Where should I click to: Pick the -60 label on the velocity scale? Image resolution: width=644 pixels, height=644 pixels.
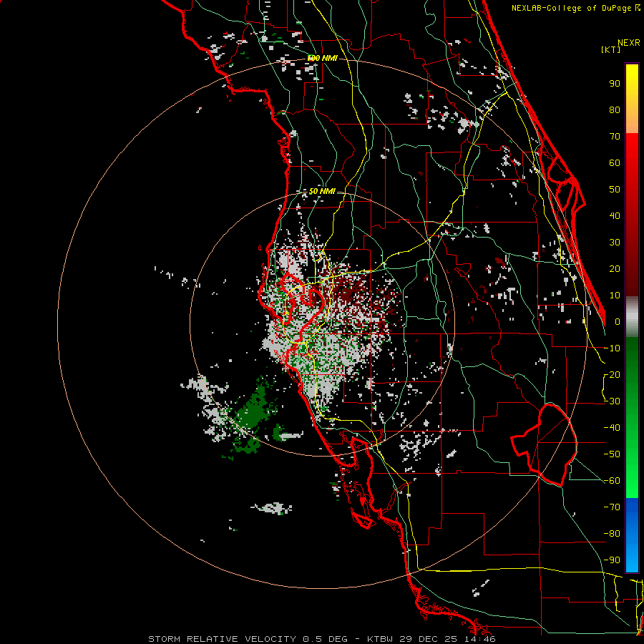click(x=612, y=481)
